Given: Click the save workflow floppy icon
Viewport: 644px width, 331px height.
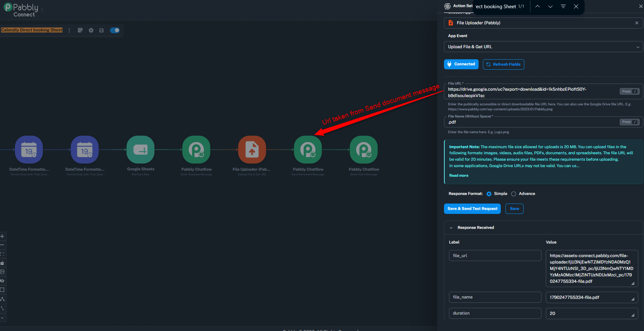Looking at the screenshot, I should (x=101, y=30).
